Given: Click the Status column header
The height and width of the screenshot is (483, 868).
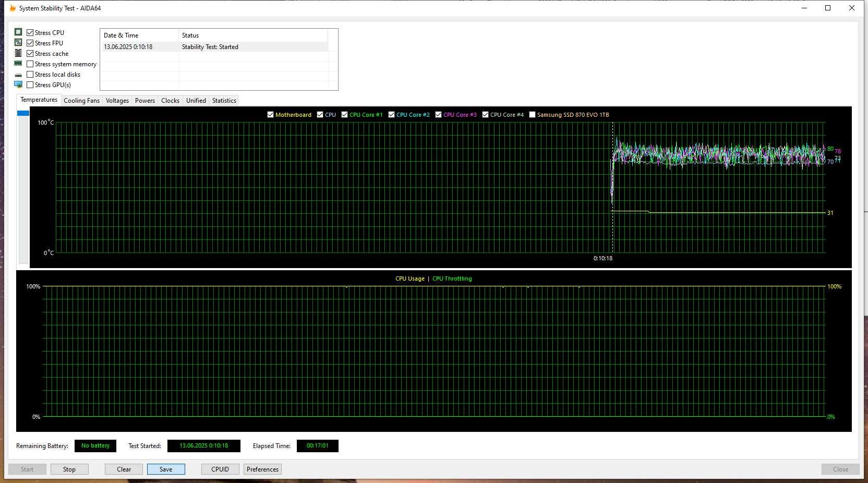Looking at the screenshot, I should coord(254,35).
